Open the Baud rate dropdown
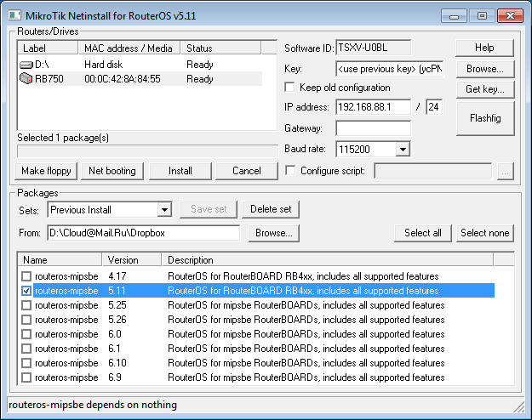The height and width of the screenshot is (420, 532). click(x=403, y=149)
